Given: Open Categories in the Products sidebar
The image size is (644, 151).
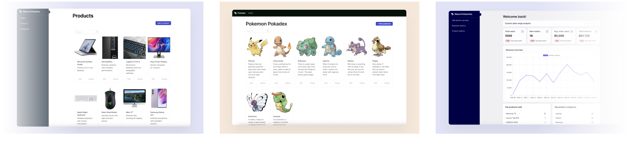Looking at the screenshot, I should (x=25, y=29).
